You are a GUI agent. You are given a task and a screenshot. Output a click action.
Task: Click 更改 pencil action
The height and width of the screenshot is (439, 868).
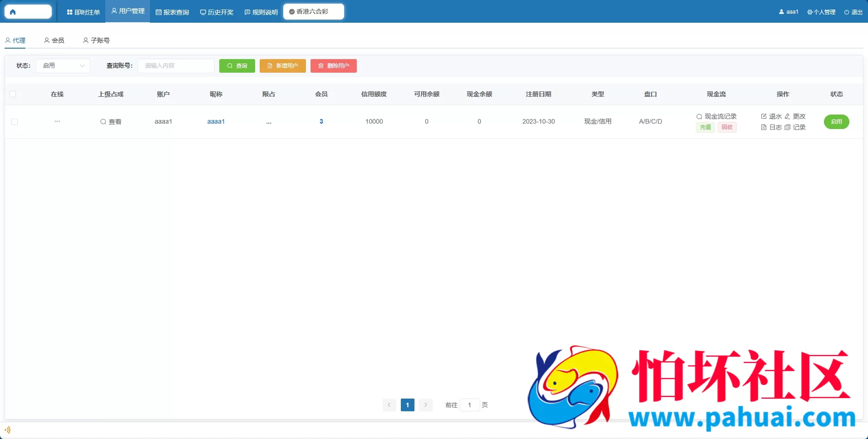tap(795, 116)
